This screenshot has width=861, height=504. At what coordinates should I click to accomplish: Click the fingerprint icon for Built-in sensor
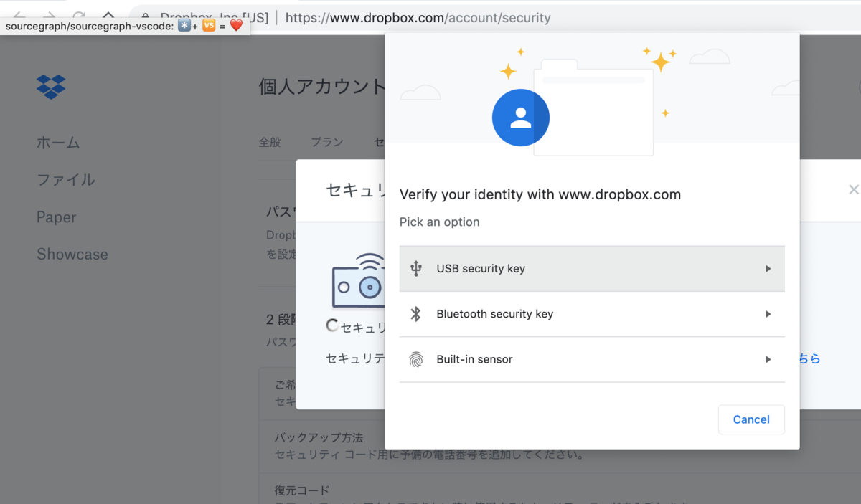coord(416,359)
